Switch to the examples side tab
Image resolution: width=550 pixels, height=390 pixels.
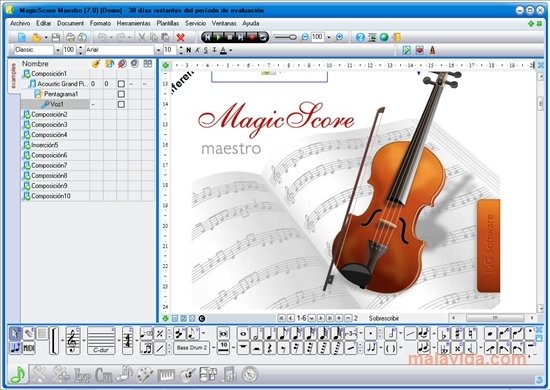tap(14, 75)
